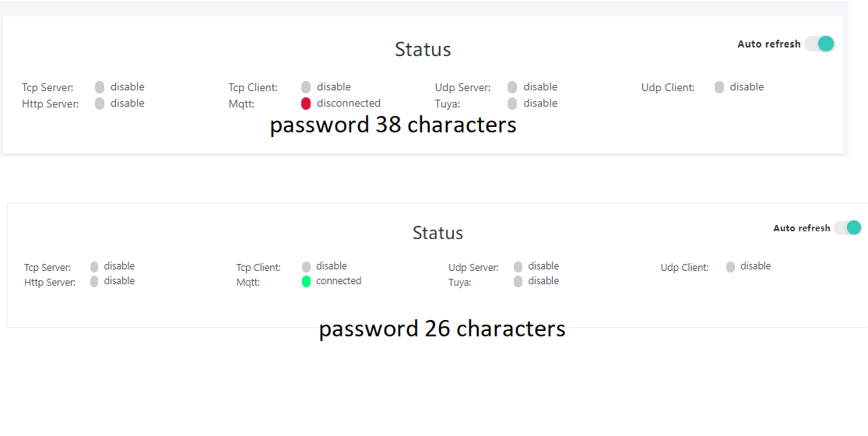868x436 pixels.
Task: Click the red Mqtt disconnected status indicator
Action: pyautogui.click(x=306, y=104)
